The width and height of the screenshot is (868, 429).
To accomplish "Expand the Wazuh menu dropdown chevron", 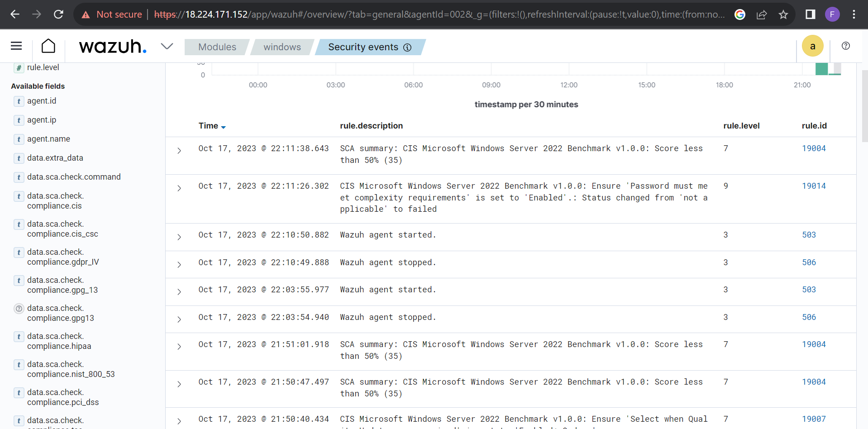I will [167, 46].
